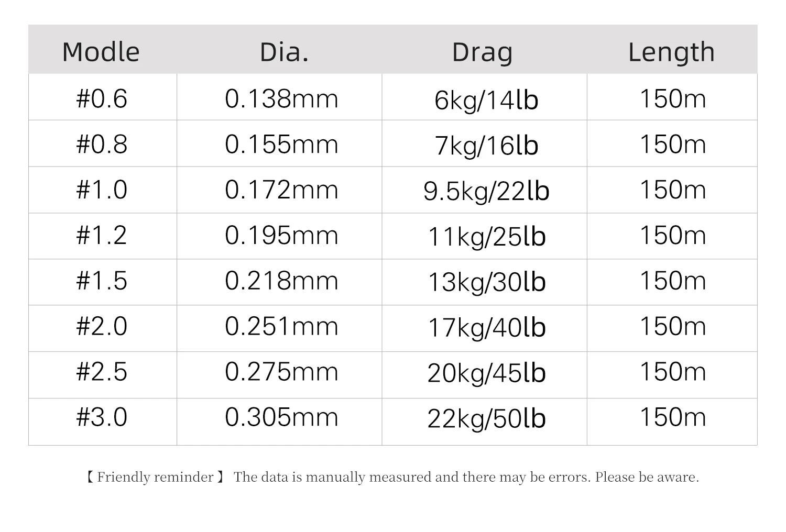This screenshot has width=786, height=532.
Task: Click the #1.0 model cell
Action: point(102,190)
